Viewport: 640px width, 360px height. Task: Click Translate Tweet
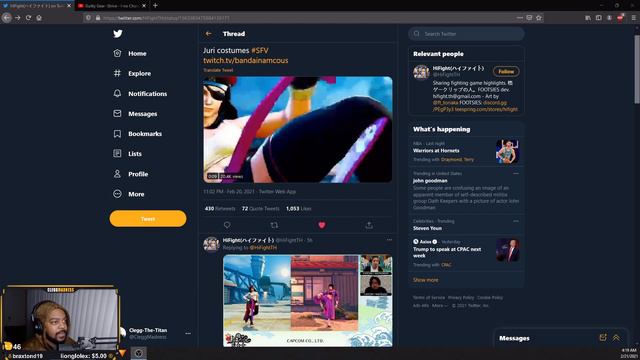pyautogui.click(x=218, y=70)
